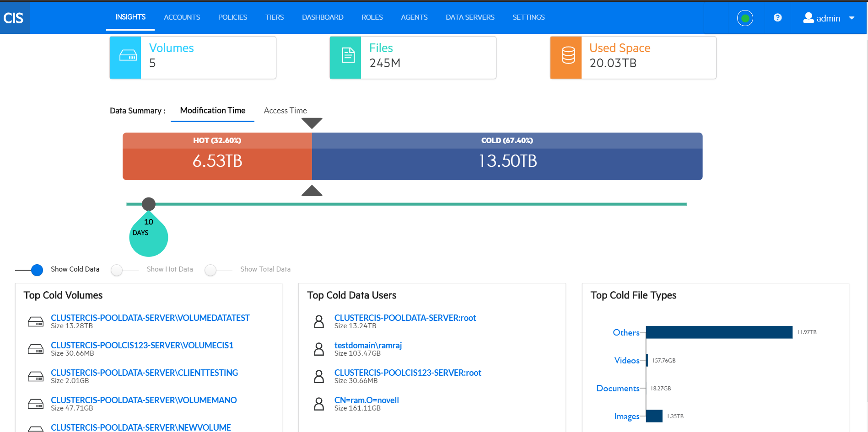The height and width of the screenshot is (432, 868).
Task: Open the AGENTS menu
Action: tap(414, 17)
